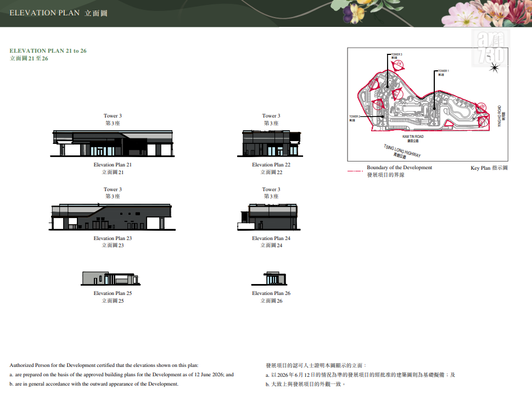Click the Elevation Plan 21 drawing

tap(113, 143)
